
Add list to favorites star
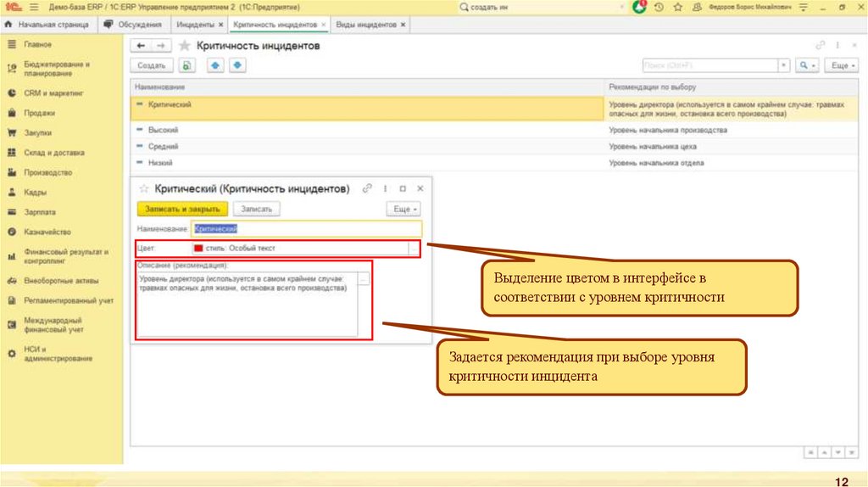click(184, 46)
